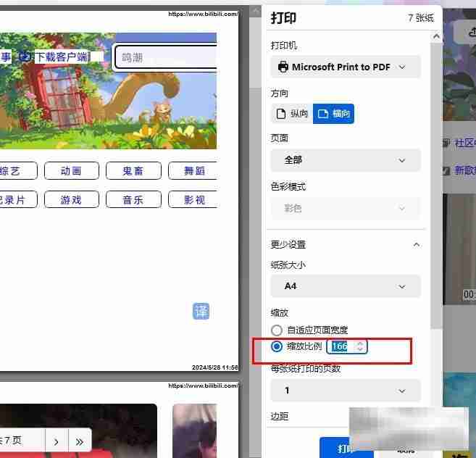Click the 下载客户端 download client icon
The width and height of the screenshot is (476, 458).
coord(25,57)
